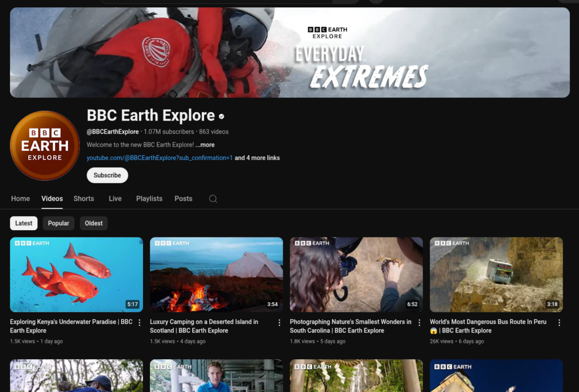
Task: Open 'Photographing Nature's Smallest Wonders' video title
Action: point(351,326)
